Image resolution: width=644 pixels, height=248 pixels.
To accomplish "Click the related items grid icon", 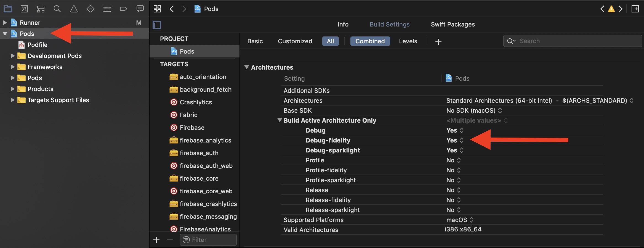I will pos(157,9).
